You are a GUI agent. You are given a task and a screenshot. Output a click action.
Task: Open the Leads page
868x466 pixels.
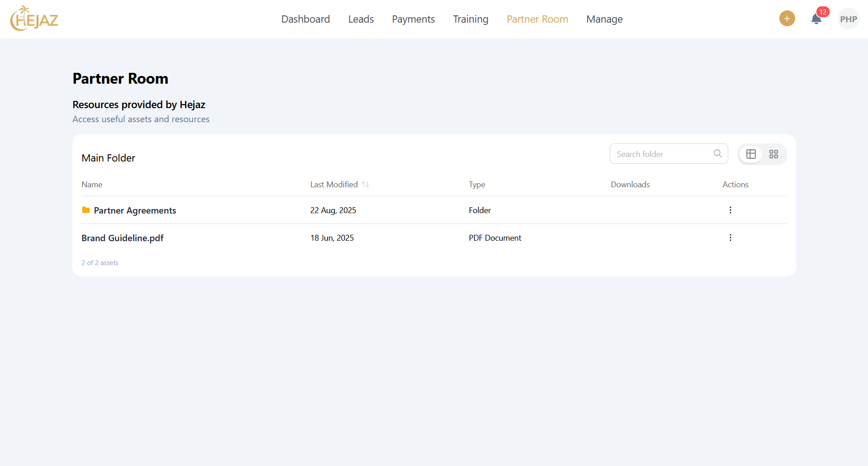pos(360,19)
